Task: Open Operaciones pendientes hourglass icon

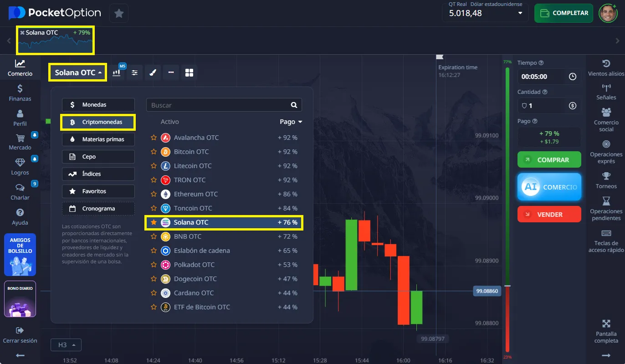Action: click(606, 201)
